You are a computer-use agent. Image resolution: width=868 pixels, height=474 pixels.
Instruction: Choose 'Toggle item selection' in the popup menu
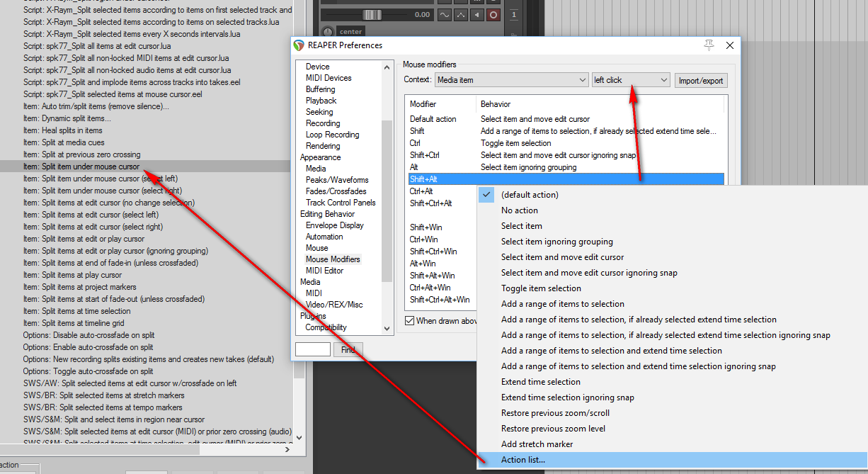tap(673, 288)
